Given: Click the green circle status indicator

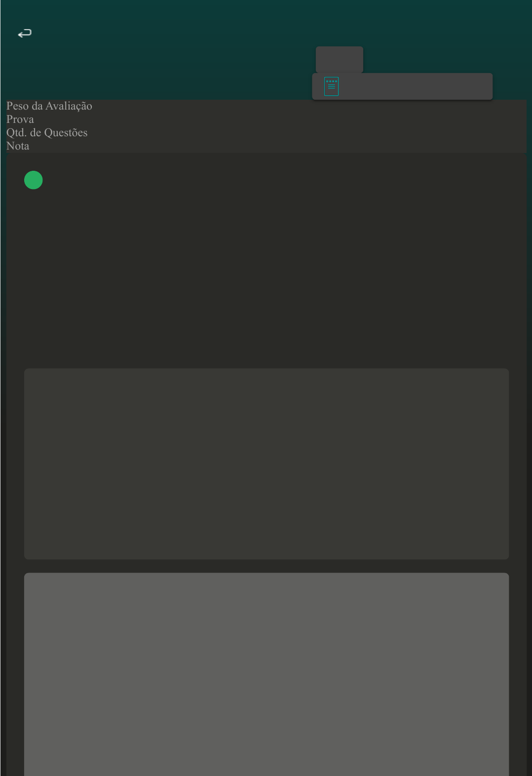Looking at the screenshot, I should click(x=34, y=180).
